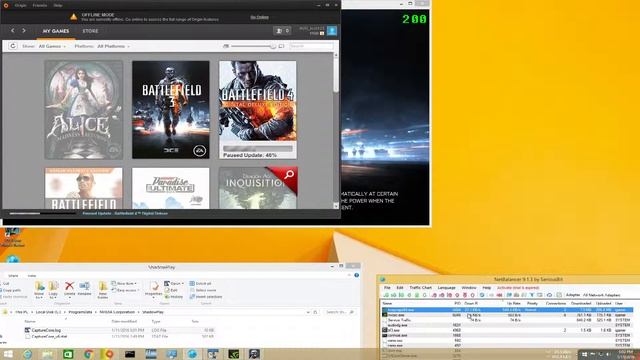Open the Open dropdown in Explorer ribbon
This screenshot has width=640, height=360.
pos(174,283)
